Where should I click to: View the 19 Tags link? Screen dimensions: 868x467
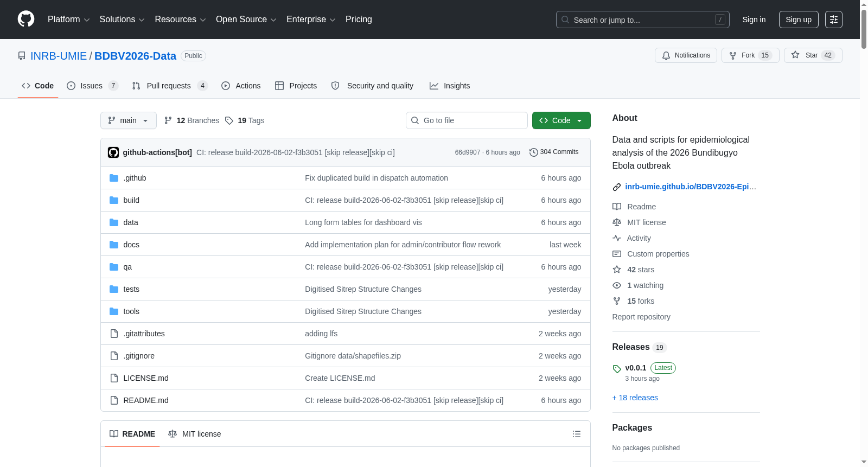(x=245, y=120)
